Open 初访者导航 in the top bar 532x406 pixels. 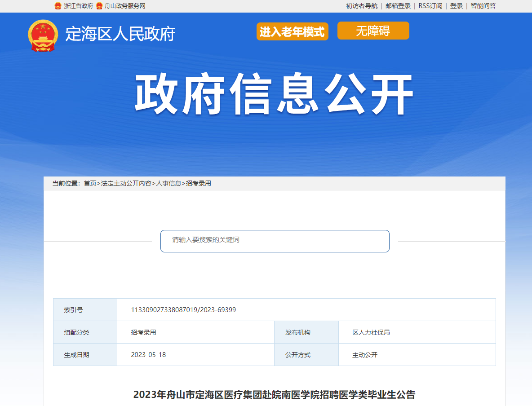(362, 6)
